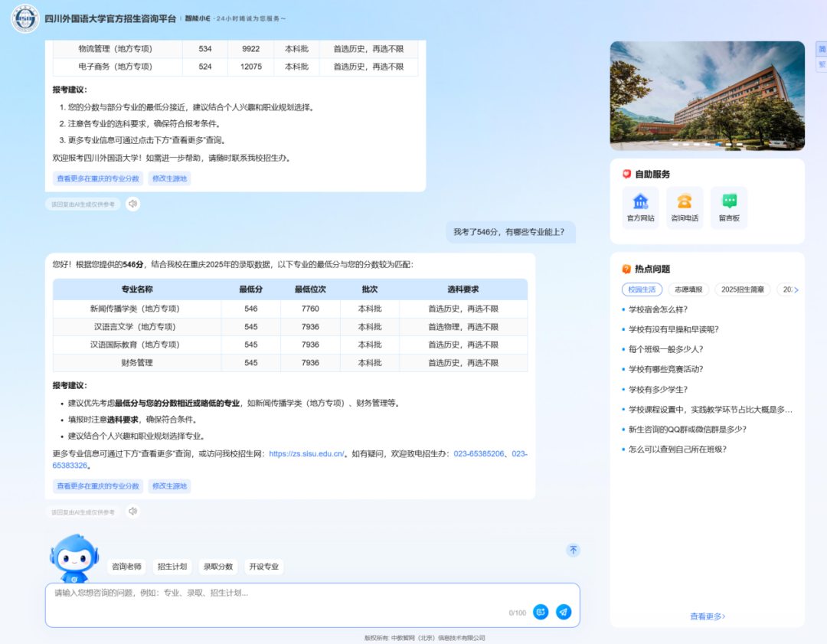827x644 pixels.
Task: Click the blue icon left of send button
Action: [x=541, y=612]
